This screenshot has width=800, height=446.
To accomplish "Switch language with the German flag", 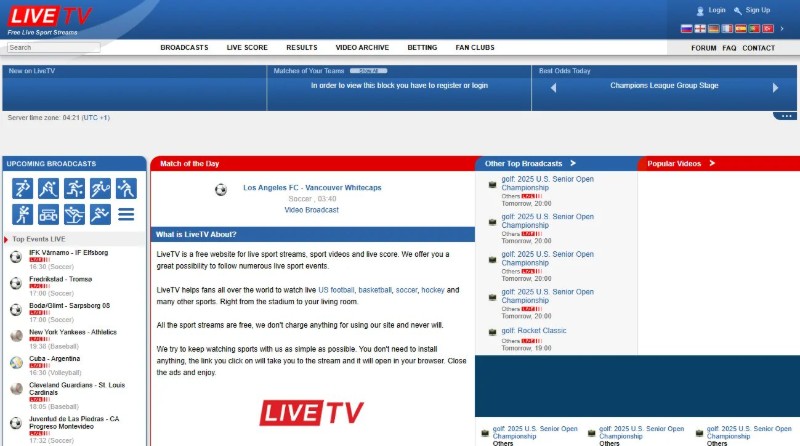I will click(714, 29).
